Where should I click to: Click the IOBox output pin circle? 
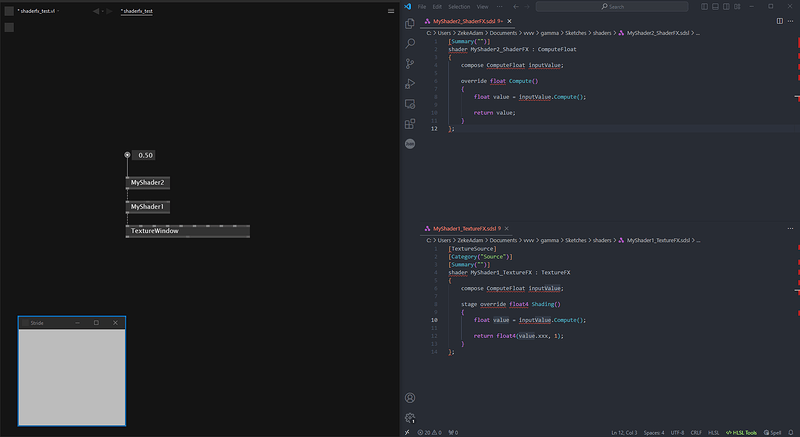128,155
